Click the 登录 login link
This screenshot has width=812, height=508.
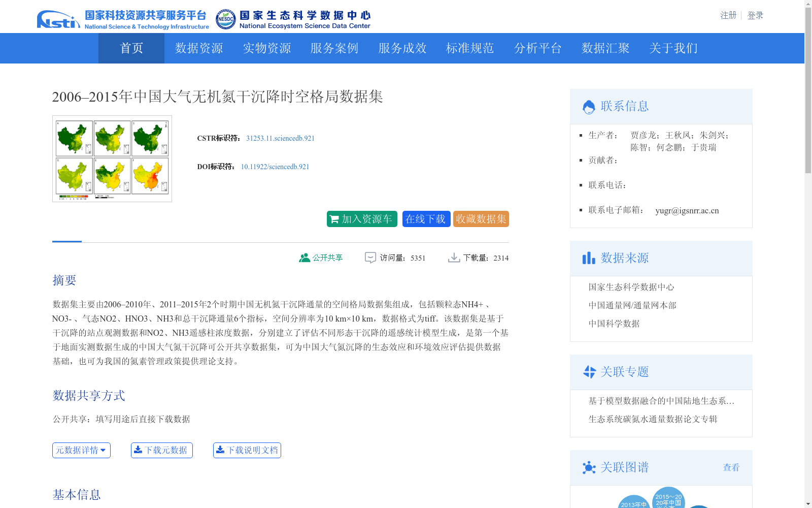tap(755, 15)
